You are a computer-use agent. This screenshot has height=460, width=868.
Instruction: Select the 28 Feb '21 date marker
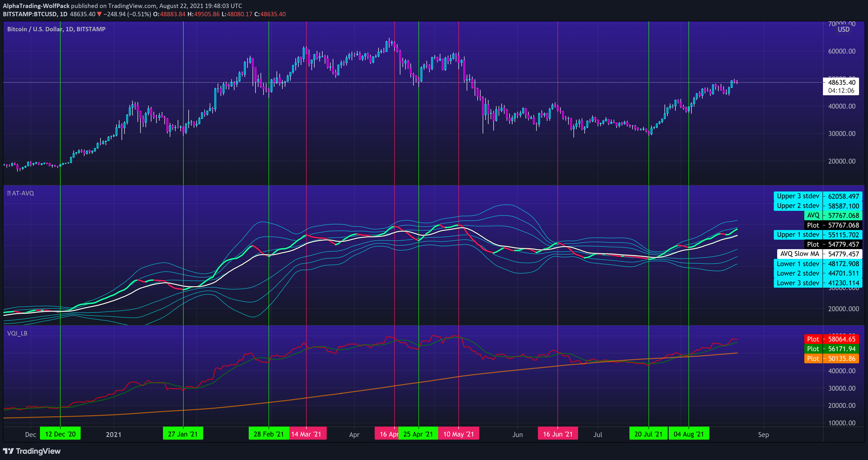(x=269, y=434)
